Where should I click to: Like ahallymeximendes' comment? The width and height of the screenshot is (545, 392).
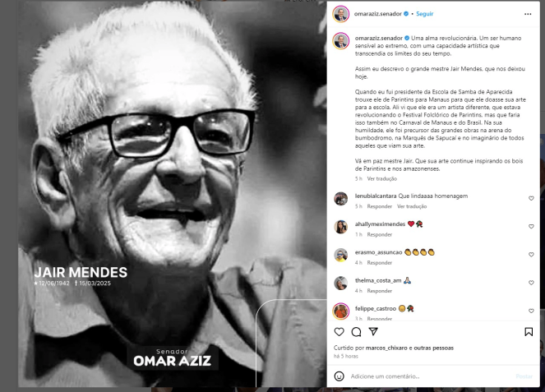pyautogui.click(x=531, y=226)
